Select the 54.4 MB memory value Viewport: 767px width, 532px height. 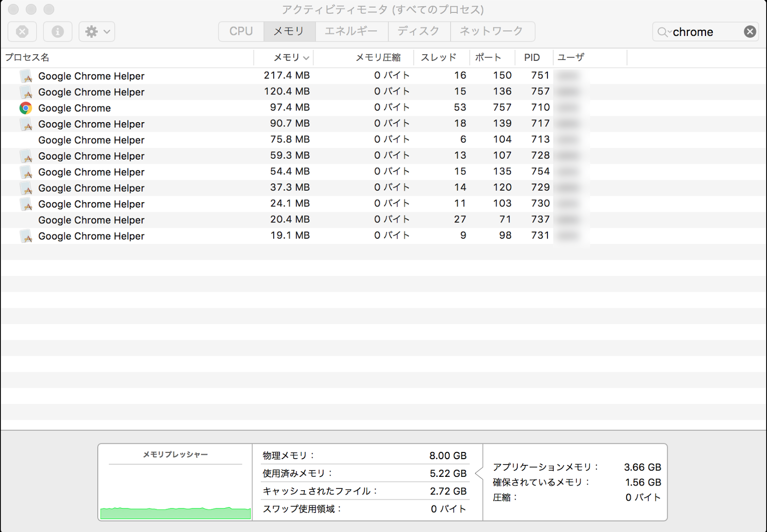290,171
